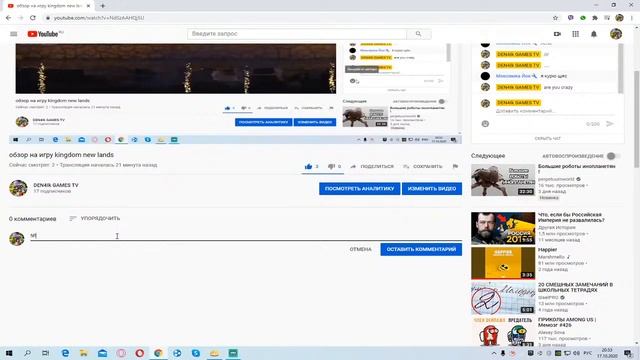The height and width of the screenshot is (360, 640).
Task: Open a new browser tab
Action: click(102, 6)
